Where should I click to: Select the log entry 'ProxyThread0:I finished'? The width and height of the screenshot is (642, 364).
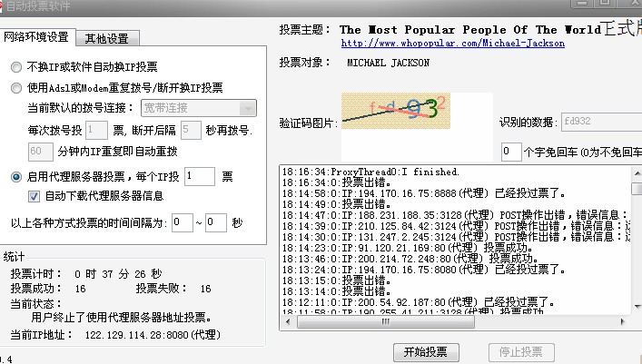pos(383,172)
